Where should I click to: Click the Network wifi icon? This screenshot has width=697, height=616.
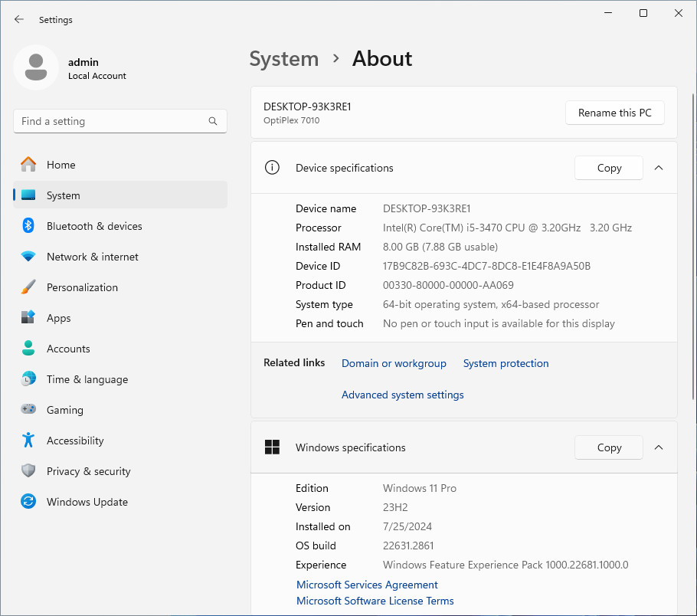click(x=28, y=257)
